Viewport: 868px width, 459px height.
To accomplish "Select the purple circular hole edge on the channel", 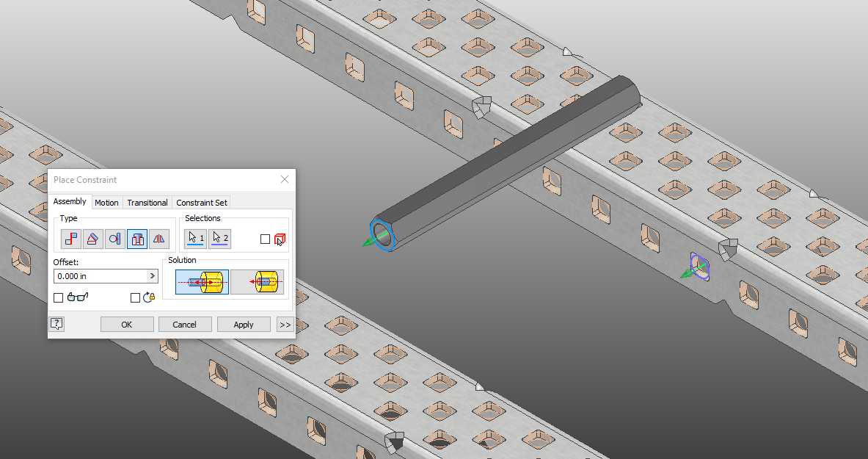I will tap(700, 267).
